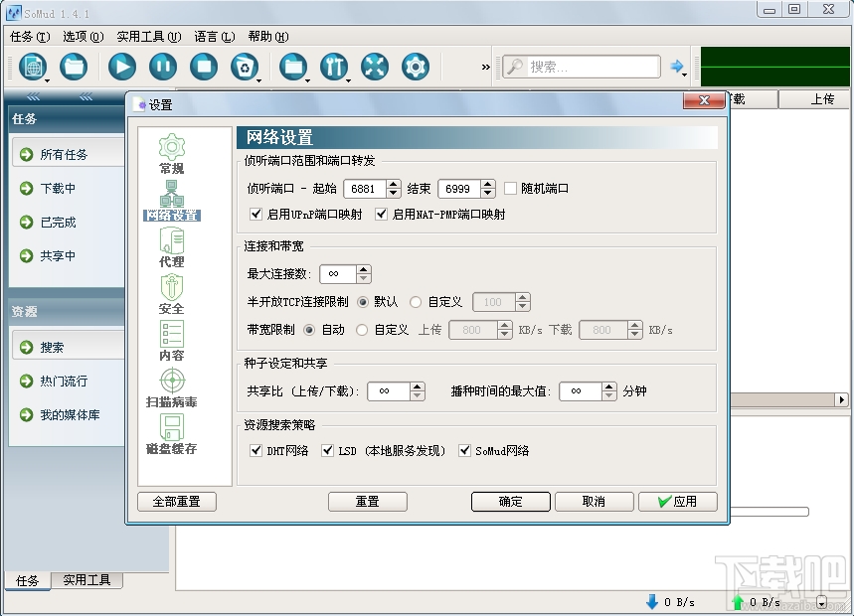This screenshot has height=616, width=854.
Task: Click the 搜索 search input field
Action: (x=582, y=67)
